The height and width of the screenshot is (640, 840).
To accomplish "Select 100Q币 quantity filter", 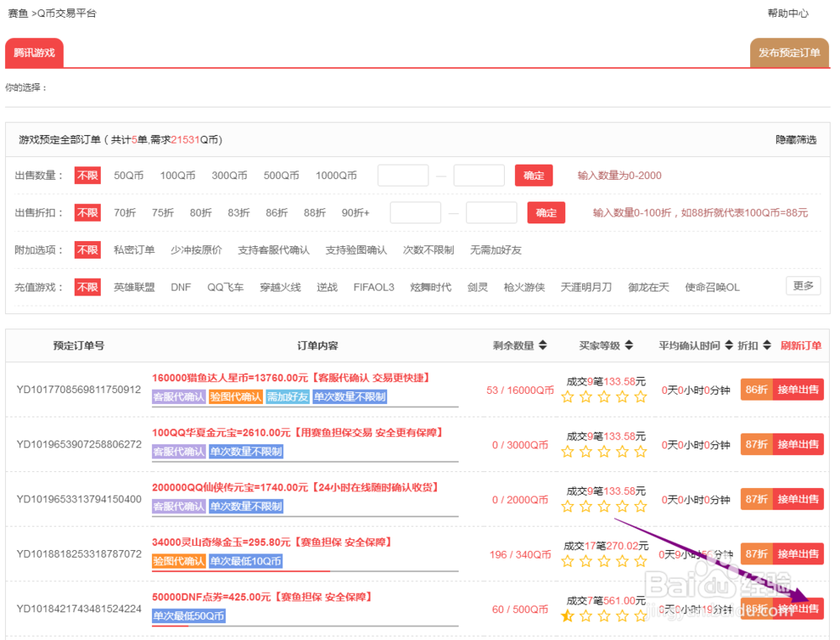I will [x=177, y=176].
